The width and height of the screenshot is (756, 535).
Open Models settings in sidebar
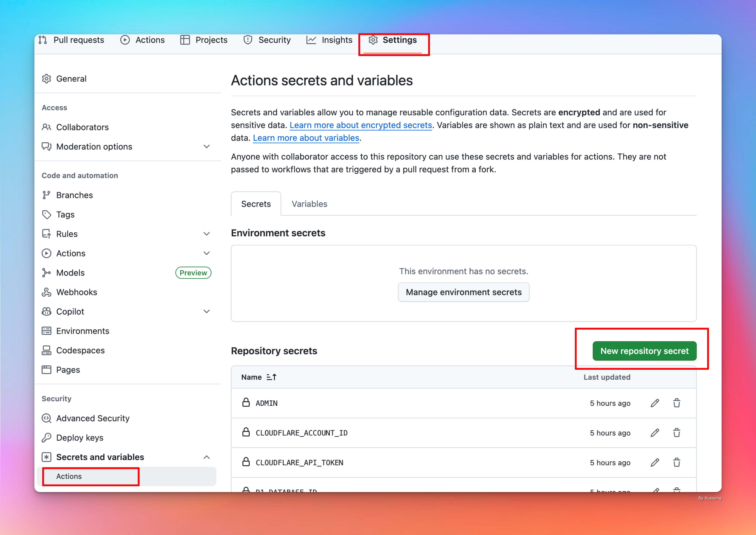(128, 273)
